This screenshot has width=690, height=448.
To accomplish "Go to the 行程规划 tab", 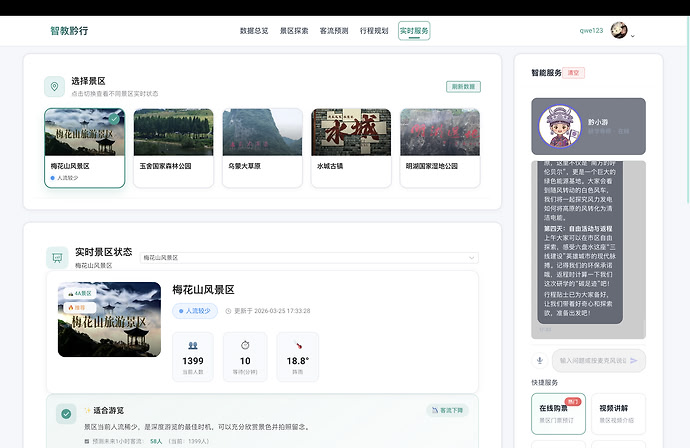I will (374, 31).
